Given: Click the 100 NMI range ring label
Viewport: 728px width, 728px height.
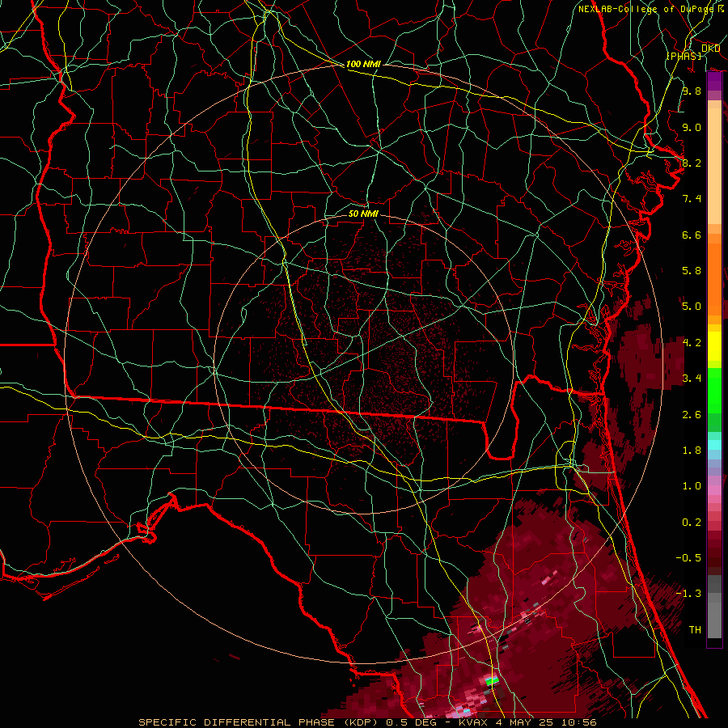Looking at the screenshot, I should (363, 64).
